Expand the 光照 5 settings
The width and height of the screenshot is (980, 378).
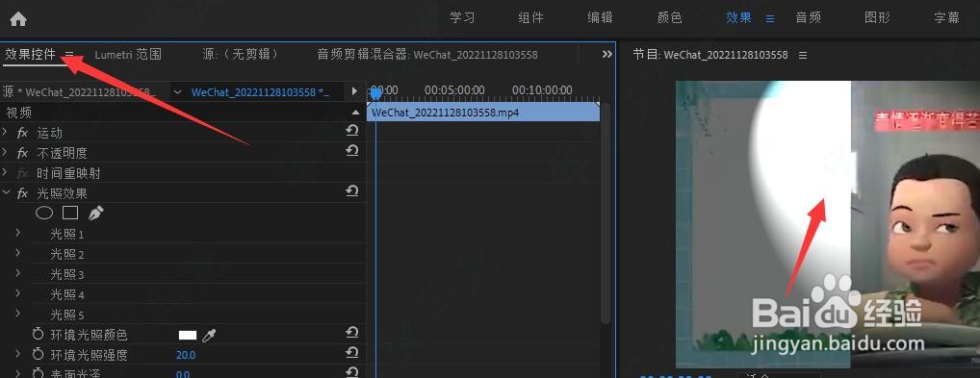pyautogui.click(x=17, y=313)
